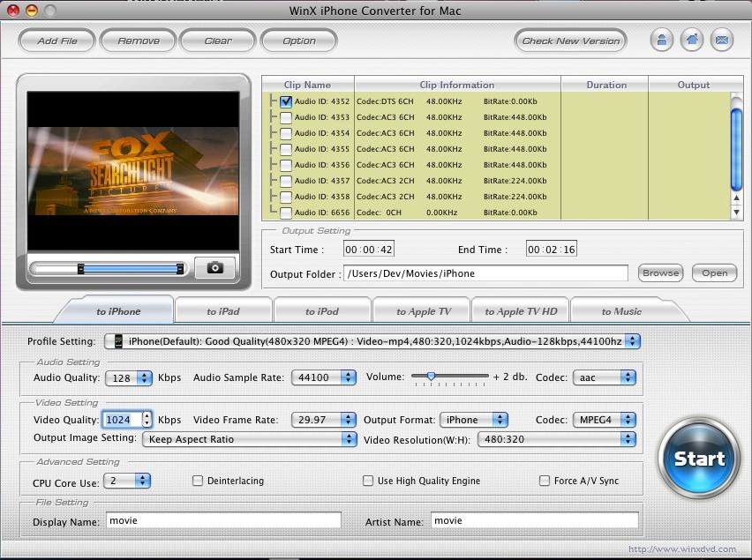Click the Clear button

pos(218,41)
